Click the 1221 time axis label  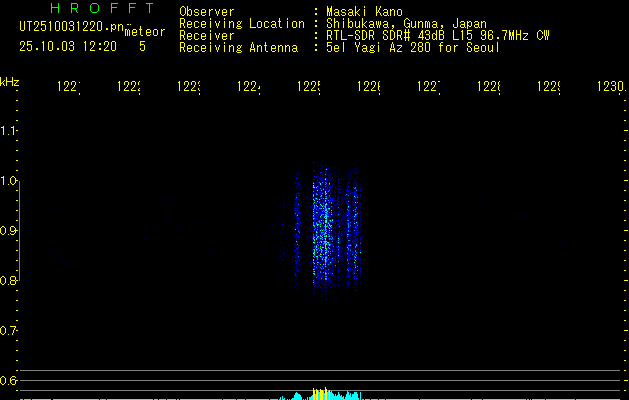pos(69,87)
